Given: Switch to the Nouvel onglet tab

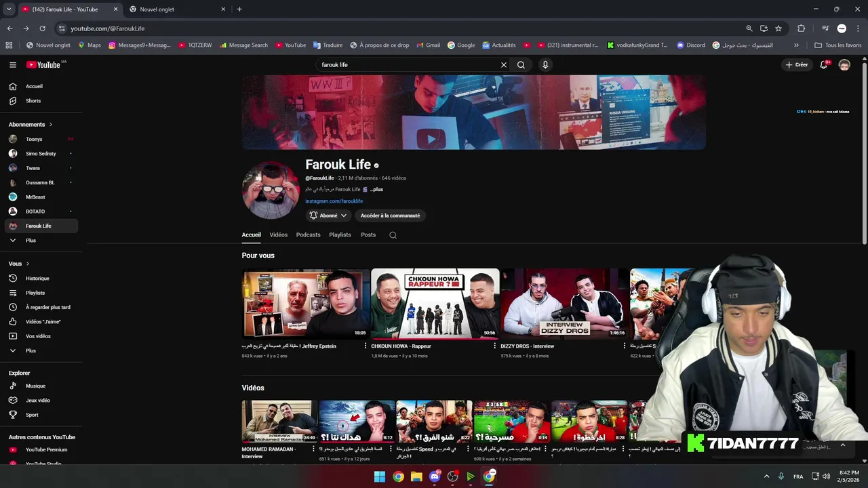Looking at the screenshot, I should coord(178,9).
